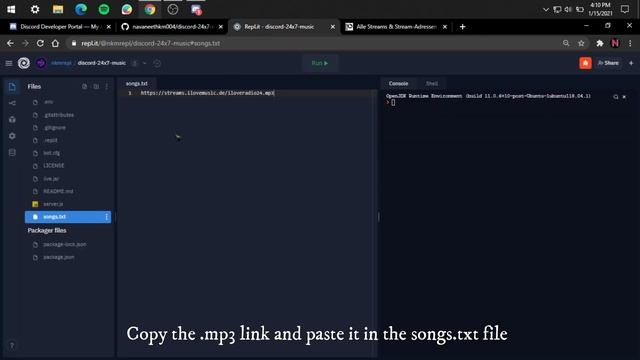Viewport: 640px width, 360px height.
Task: Open File Explorer from the taskbar
Action: tap(58, 9)
